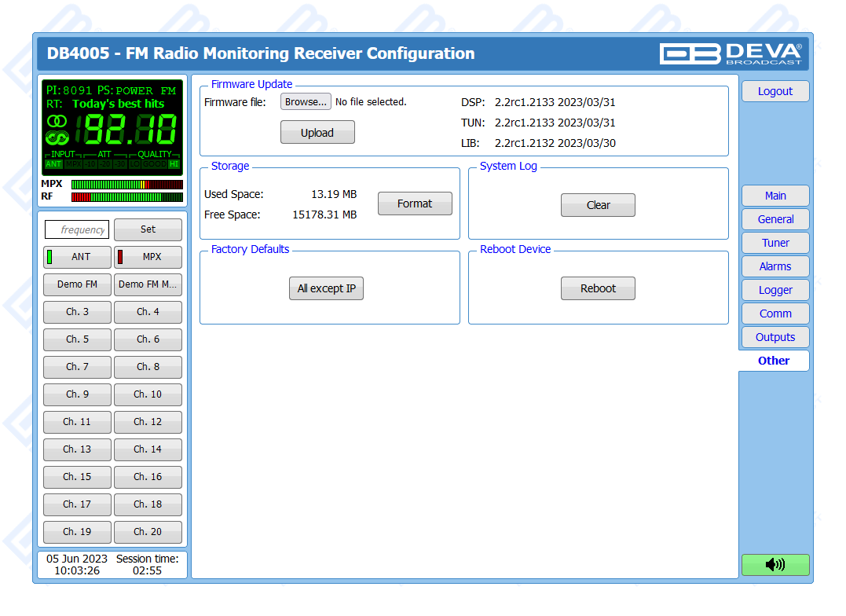Open the Logger tab
Screen dimensions: 846x616
pyautogui.click(x=775, y=290)
